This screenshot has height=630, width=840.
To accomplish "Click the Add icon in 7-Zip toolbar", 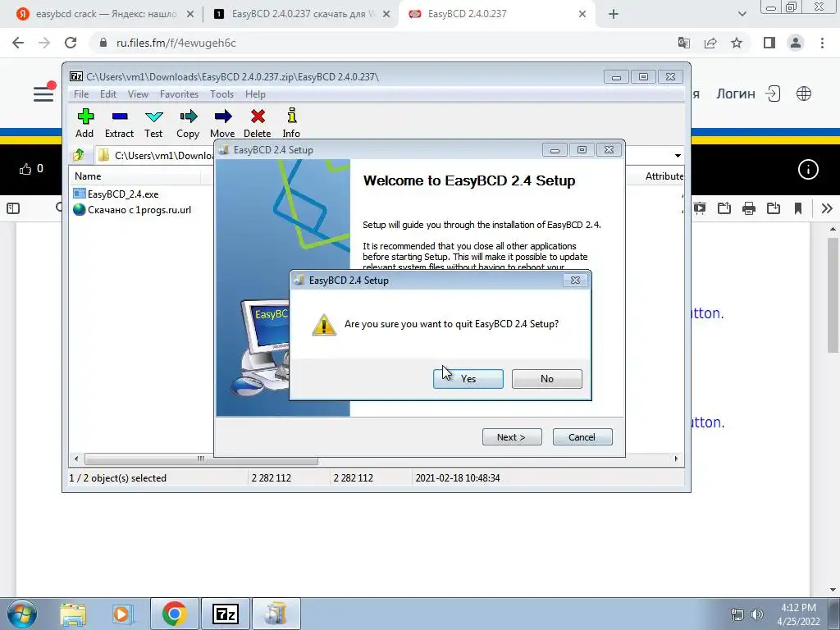I will (84, 123).
